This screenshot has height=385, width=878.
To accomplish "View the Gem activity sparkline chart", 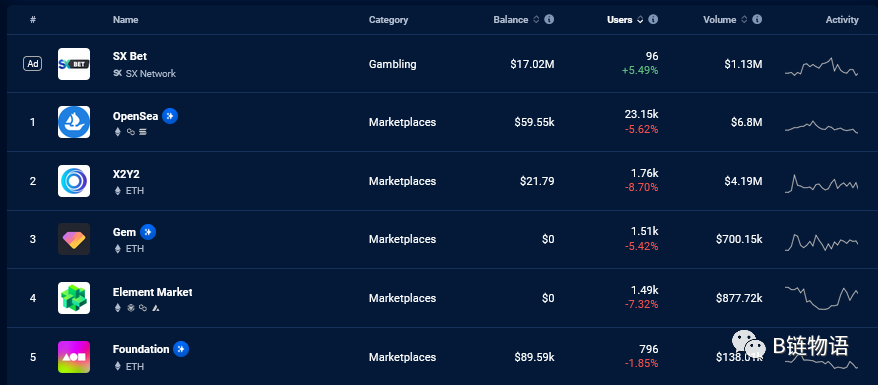I will click(x=821, y=242).
